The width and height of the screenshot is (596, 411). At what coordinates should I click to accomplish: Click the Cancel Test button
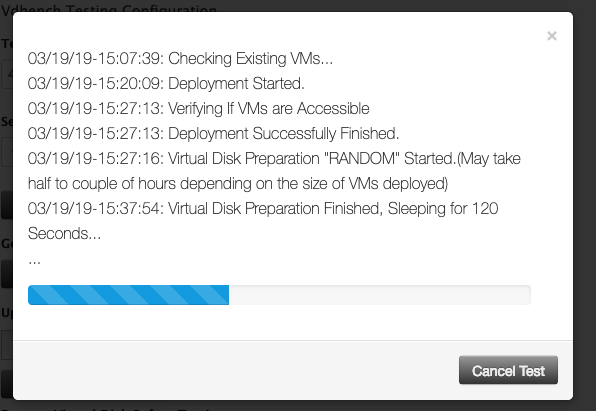(x=508, y=370)
